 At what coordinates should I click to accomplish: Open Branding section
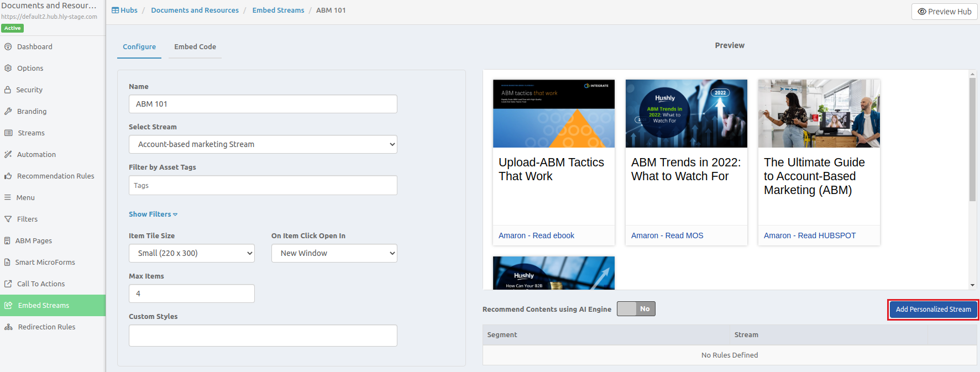[53, 112]
